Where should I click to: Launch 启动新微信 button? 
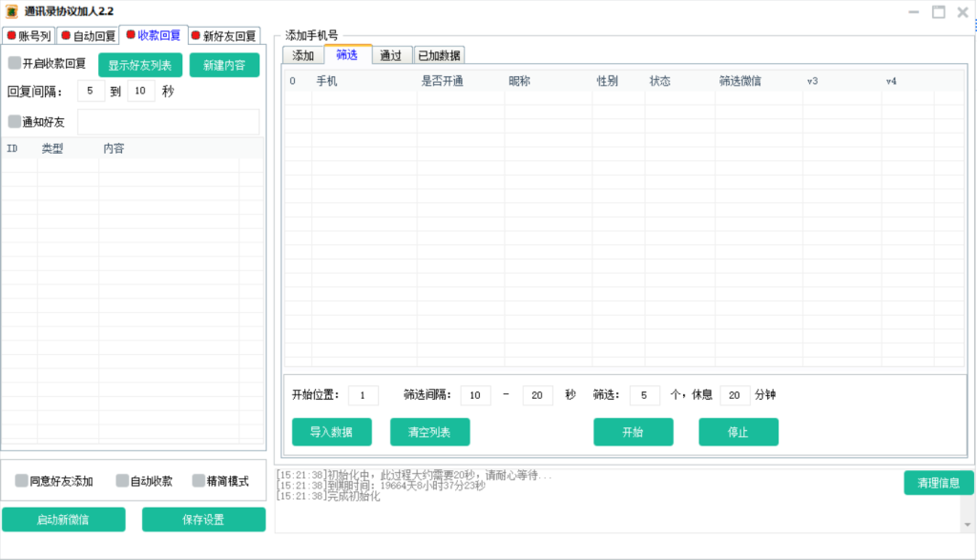tap(63, 520)
